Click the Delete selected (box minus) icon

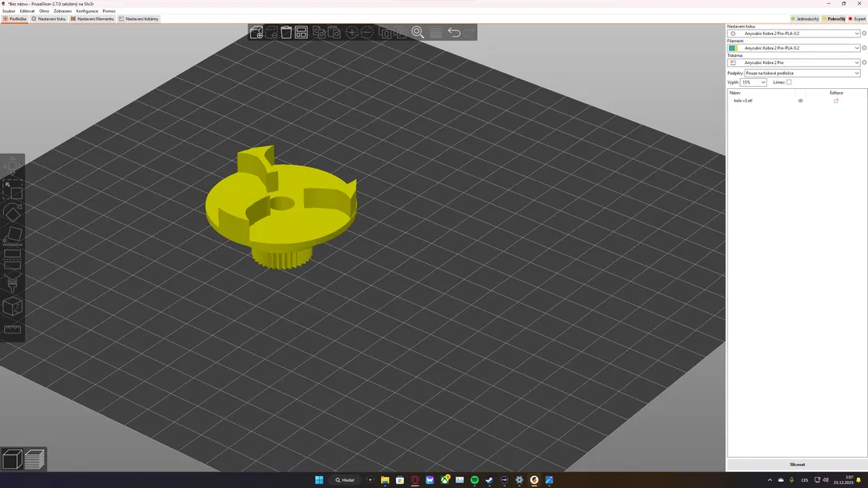tap(271, 32)
